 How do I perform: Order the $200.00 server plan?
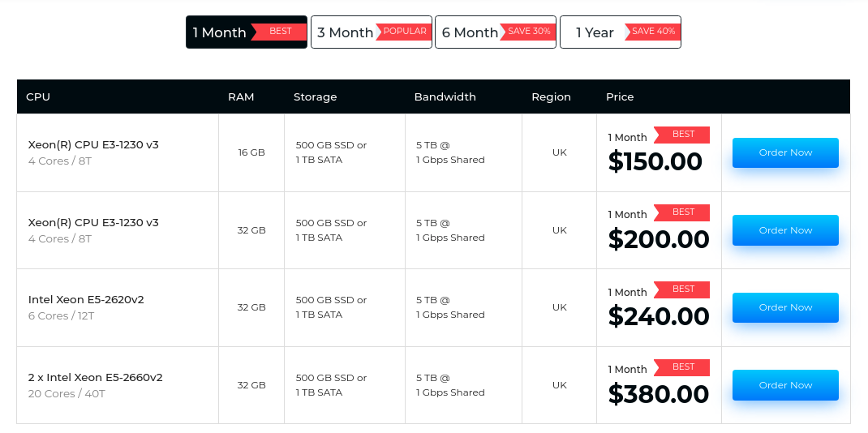[785, 230]
